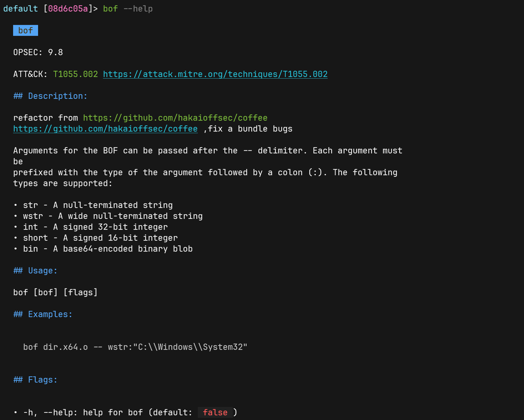This screenshot has height=420, width=524.
Task: Click the OPSEC 9.8 score line
Action: pyautogui.click(x=38, y=52)
